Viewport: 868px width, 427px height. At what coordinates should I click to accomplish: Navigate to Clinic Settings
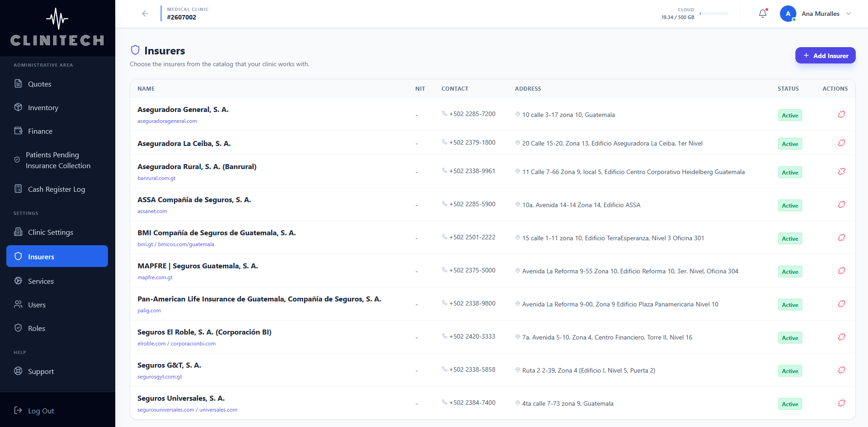(x=57, y=232)
